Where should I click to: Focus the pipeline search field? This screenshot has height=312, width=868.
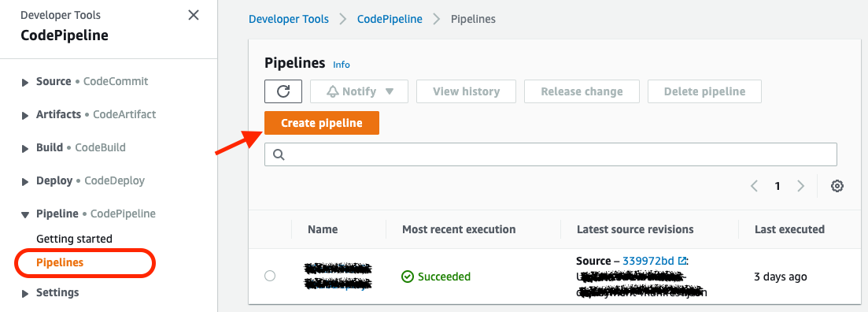pyautogui.click(x=551, y=154)
